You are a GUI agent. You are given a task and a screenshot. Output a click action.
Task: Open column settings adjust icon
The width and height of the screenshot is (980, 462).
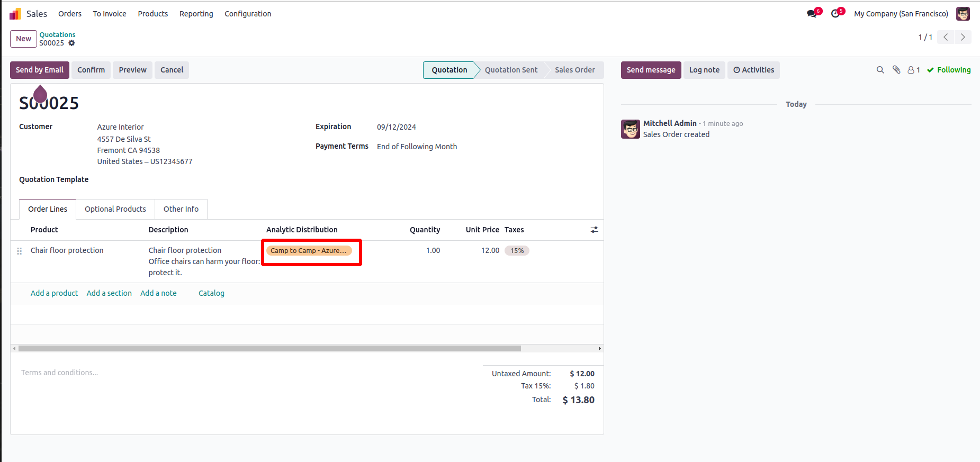point(595,230)
